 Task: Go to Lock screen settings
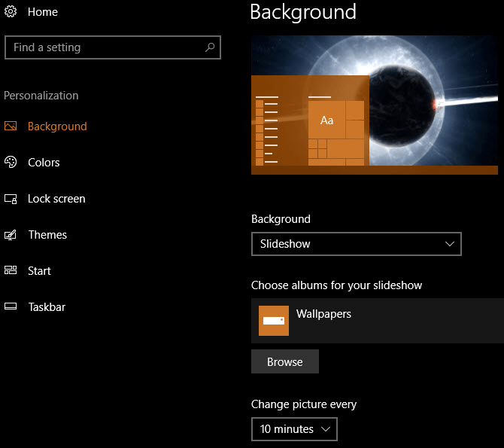(56, 199)
